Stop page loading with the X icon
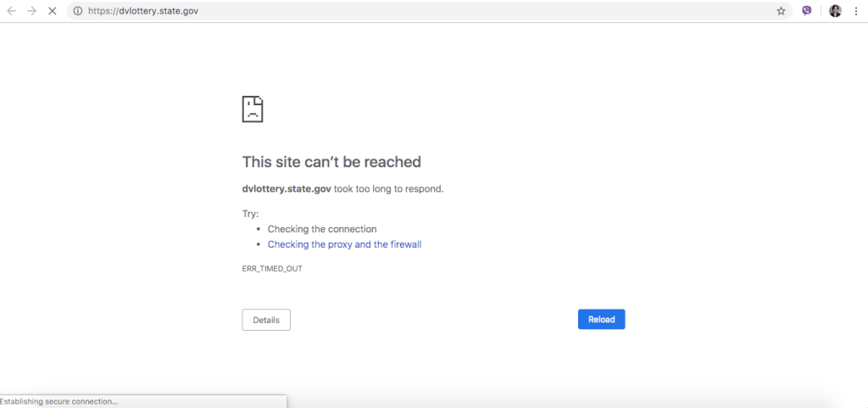This screenshot has height=408, width=868. (53, 11)
